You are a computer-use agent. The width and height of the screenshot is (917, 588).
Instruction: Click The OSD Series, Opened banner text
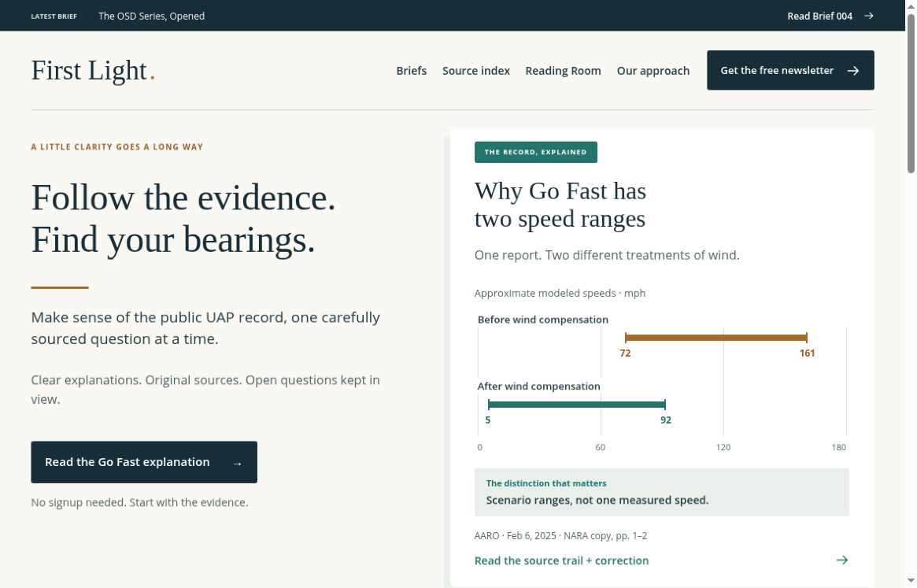click(151, 16)
